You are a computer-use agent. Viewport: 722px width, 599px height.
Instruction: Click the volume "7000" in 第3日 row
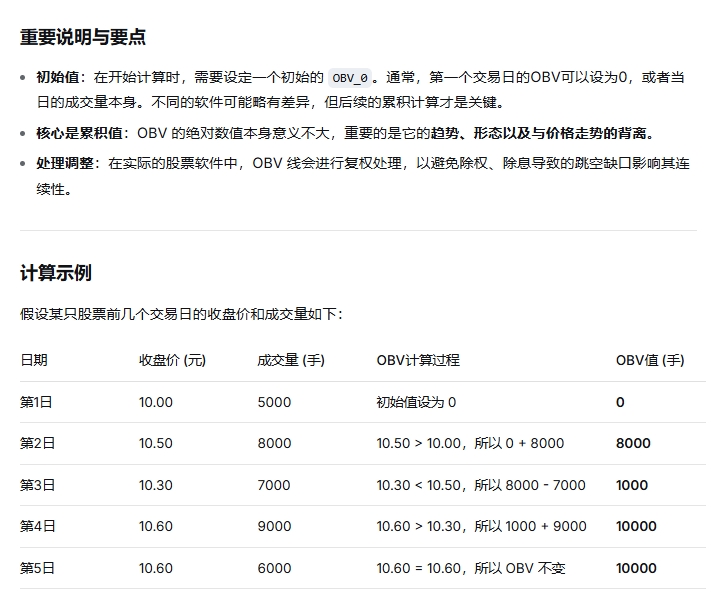pyautogui.click(x=274, y=485)
